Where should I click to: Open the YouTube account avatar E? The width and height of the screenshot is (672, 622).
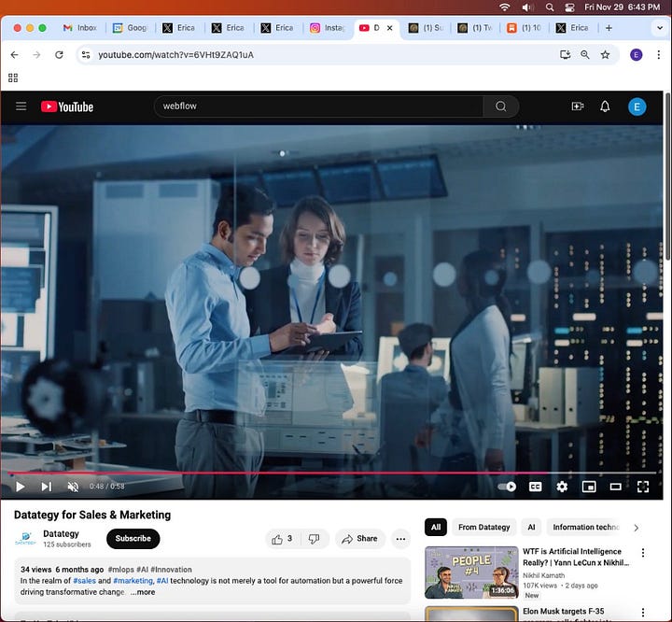637,106
